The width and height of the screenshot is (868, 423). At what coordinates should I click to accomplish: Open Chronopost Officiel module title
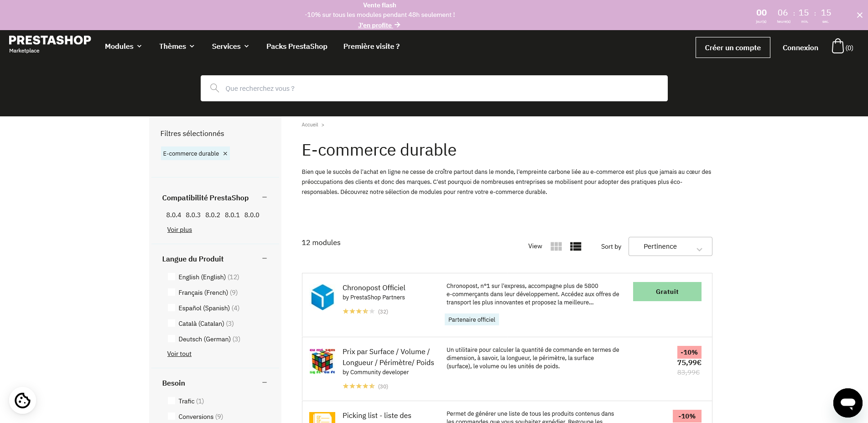click(x=374, y=287)
